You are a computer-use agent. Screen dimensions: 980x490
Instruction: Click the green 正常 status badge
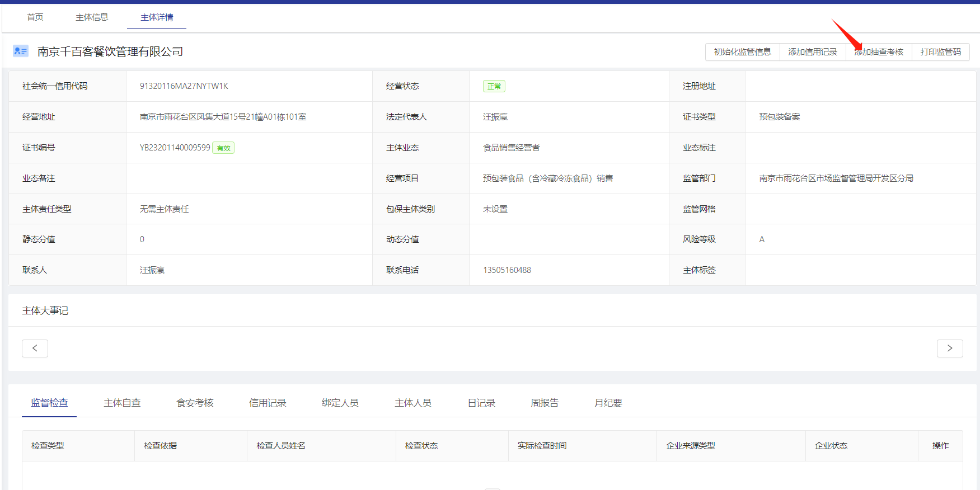[x=494, y=86]
